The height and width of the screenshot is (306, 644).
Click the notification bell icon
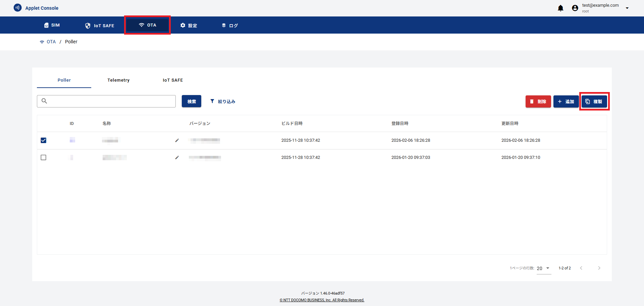pyautogui.click(x=560, y=8)
